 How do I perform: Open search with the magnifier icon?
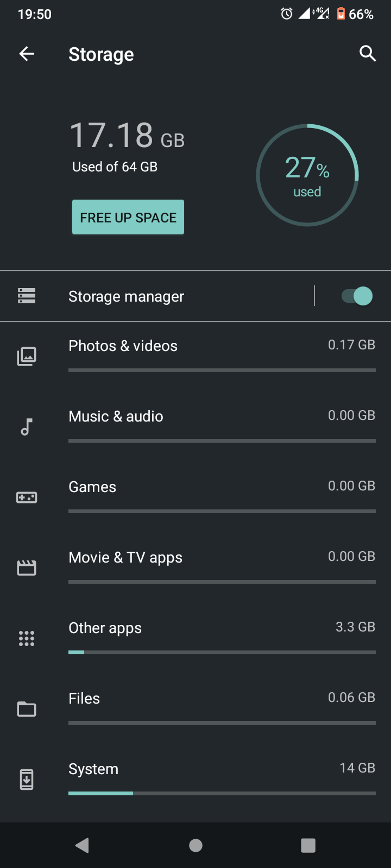(368, 54)
